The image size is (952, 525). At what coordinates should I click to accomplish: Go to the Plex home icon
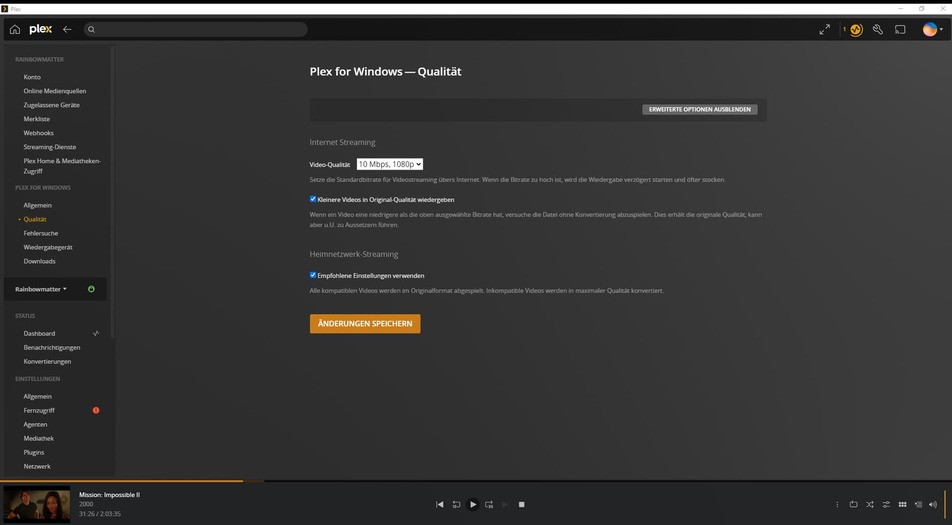15,29
